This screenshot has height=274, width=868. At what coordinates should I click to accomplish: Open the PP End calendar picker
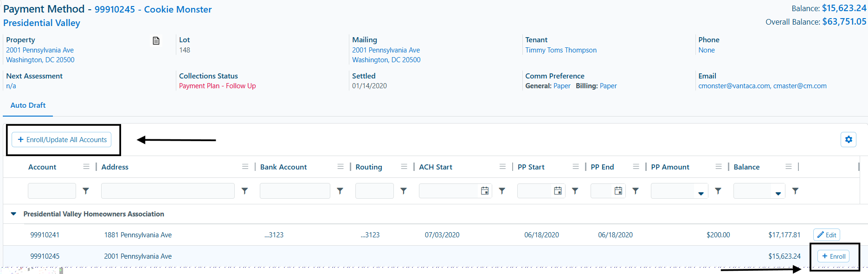point(618,191)
